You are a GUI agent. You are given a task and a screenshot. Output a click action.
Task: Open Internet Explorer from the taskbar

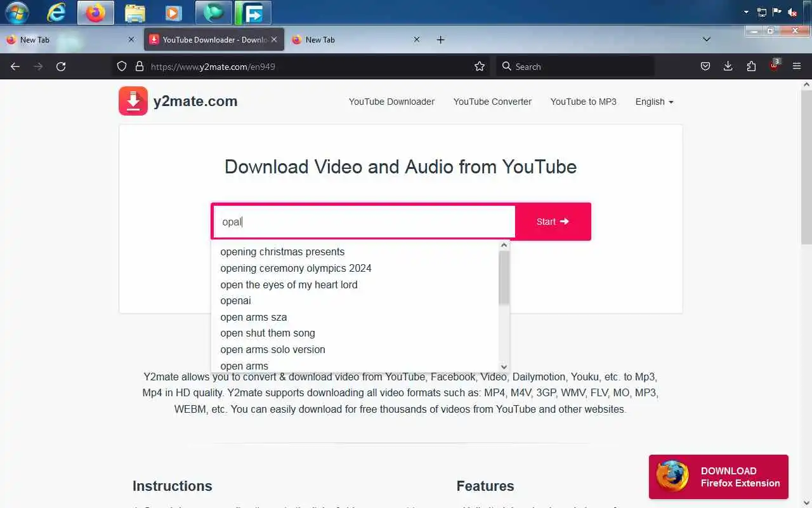pyautogui.click(x=56, y=12)
